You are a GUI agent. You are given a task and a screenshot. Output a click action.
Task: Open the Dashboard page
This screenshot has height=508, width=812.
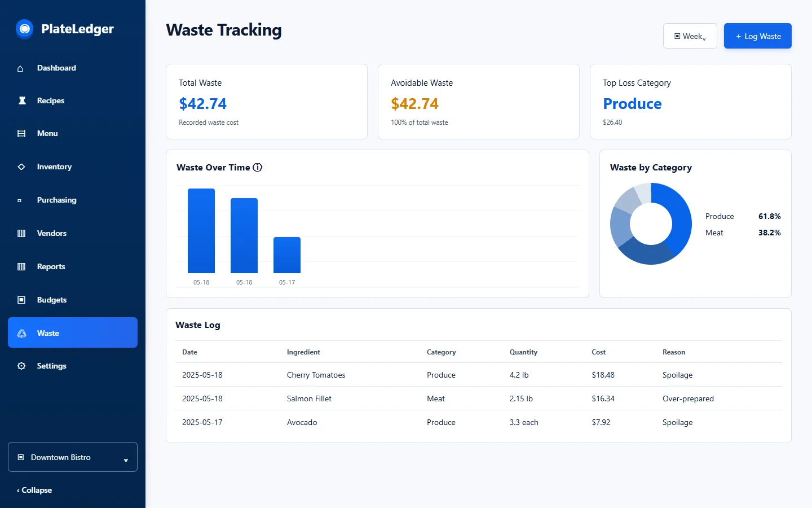(73, 68)
